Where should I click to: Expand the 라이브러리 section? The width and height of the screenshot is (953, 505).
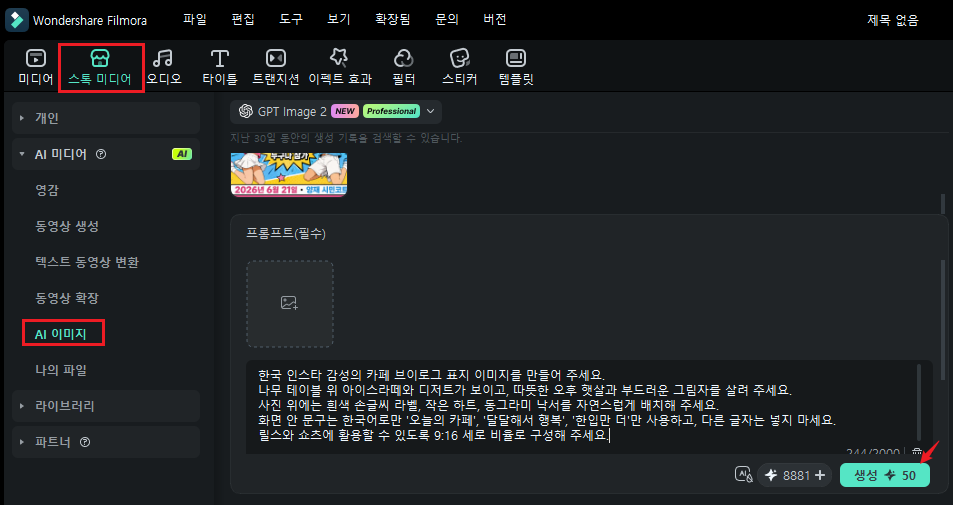(x=106, y=406)
